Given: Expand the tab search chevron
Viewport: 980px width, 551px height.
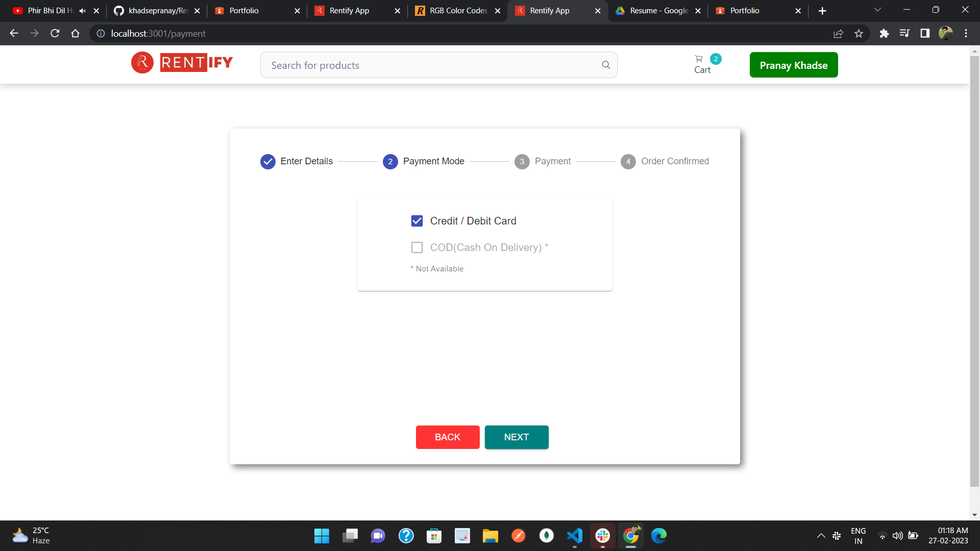Looking at the screenshot, I should click(x=877, y=10).
